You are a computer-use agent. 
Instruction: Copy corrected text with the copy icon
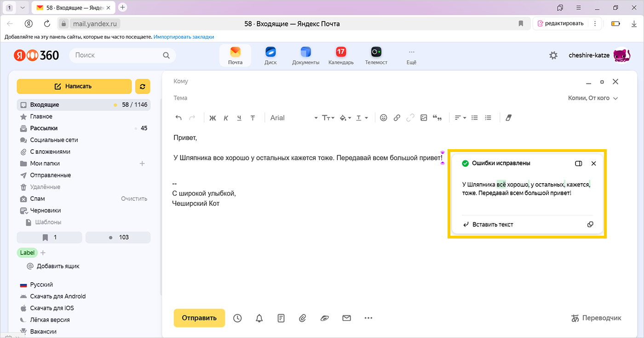590,225
